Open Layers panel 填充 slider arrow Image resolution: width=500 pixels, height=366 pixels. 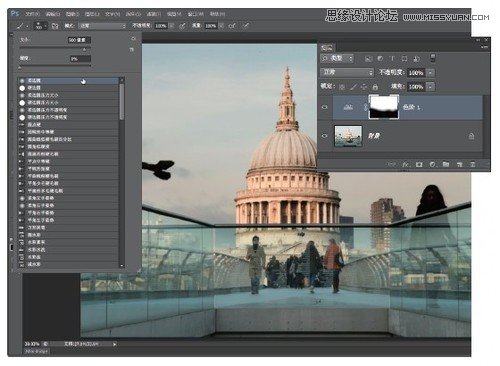coord(431,87)
